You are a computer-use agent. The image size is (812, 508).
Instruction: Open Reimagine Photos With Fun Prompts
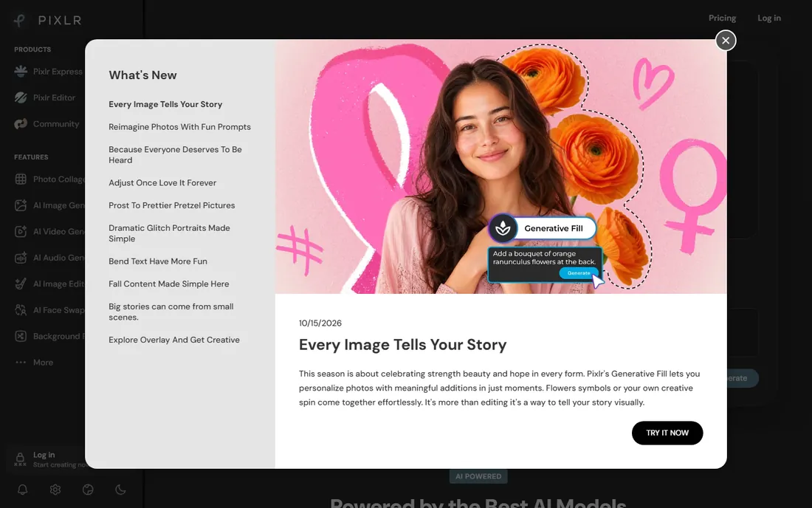pyautogui.click(x=179, y=127)
